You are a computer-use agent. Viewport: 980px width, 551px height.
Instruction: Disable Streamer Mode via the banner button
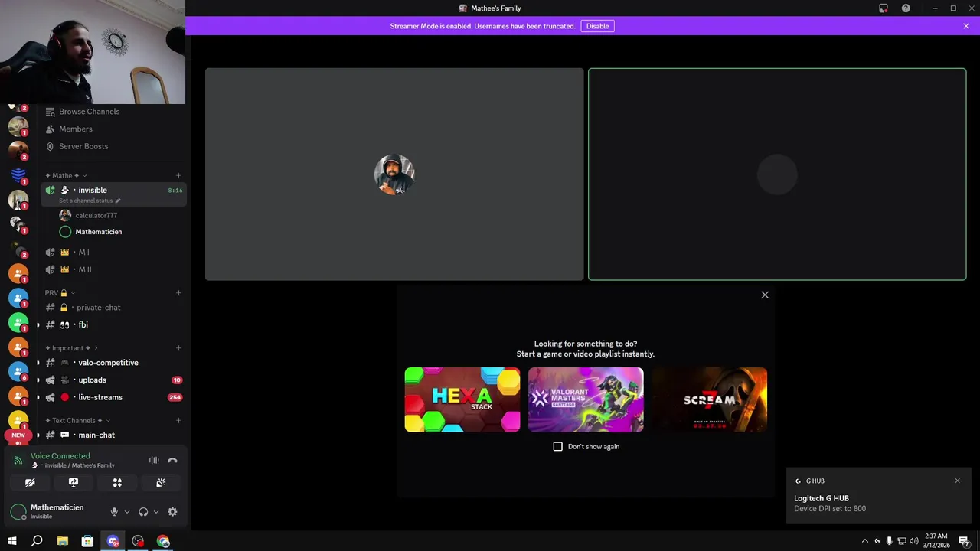pos(597,26)
